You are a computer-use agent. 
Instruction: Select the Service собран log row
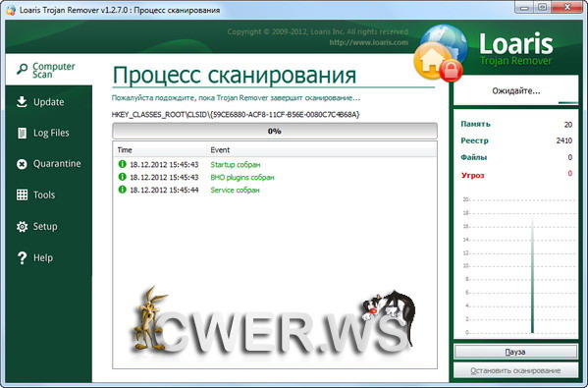click(275, 190)
